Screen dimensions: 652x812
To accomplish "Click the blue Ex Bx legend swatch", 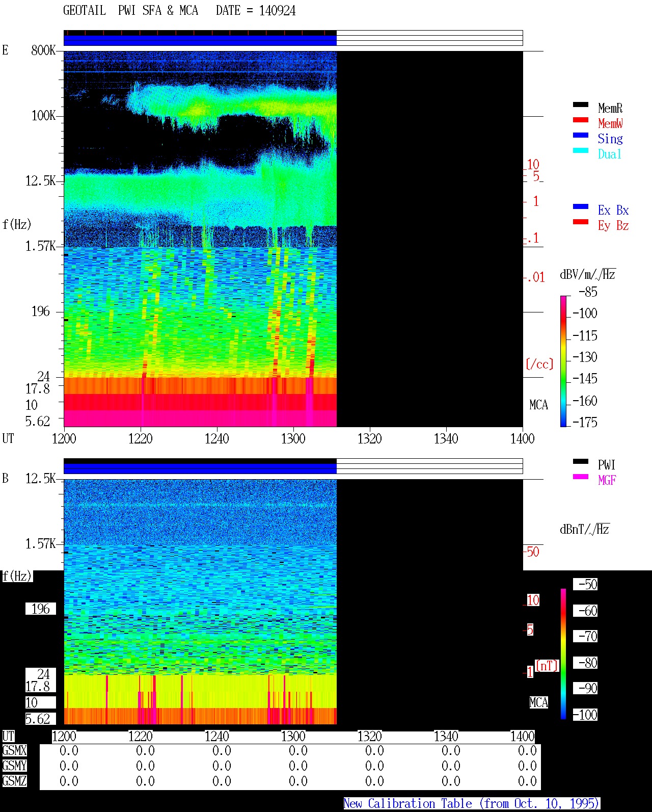I will coord(581,206).
